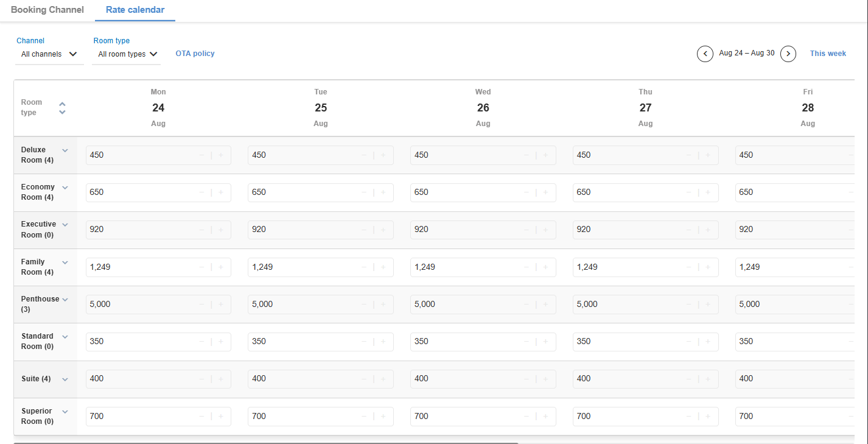Switch to the Booking Channel tab
The height and width of the screenshot is (444, 868).
47,10
